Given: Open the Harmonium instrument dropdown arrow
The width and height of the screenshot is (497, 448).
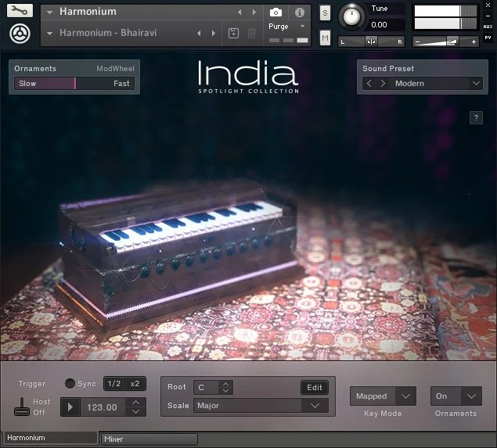Looking at the screenshot, I should pos(49,13).
